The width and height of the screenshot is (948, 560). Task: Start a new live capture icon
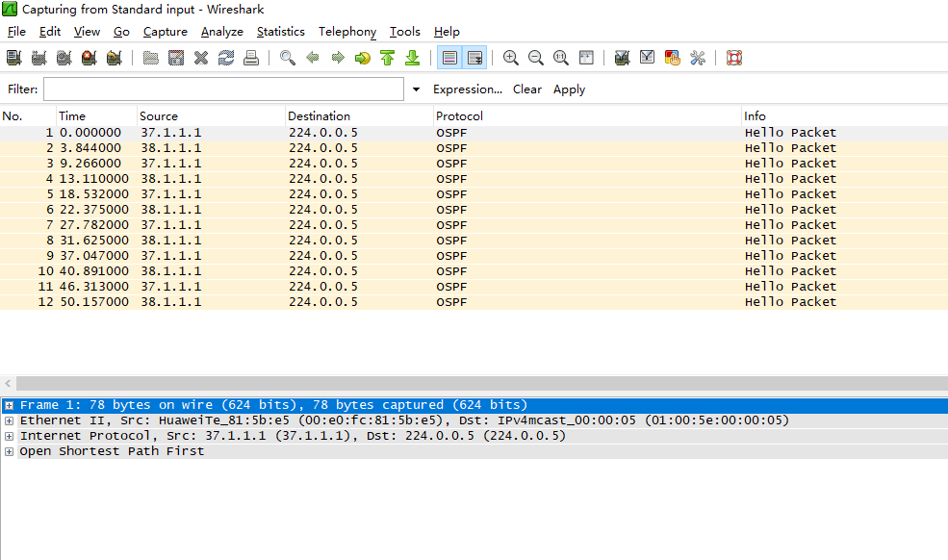click(64, 58)
